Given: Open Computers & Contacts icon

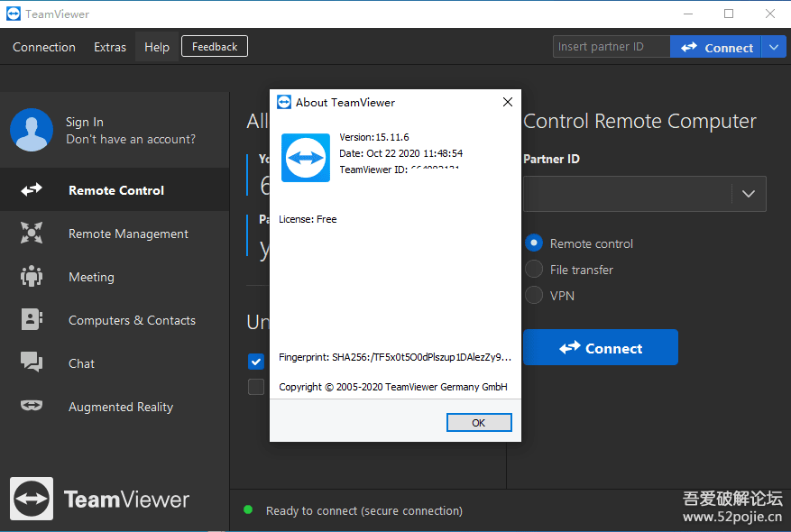Looking at the screenshot, I should click(32, 320).
